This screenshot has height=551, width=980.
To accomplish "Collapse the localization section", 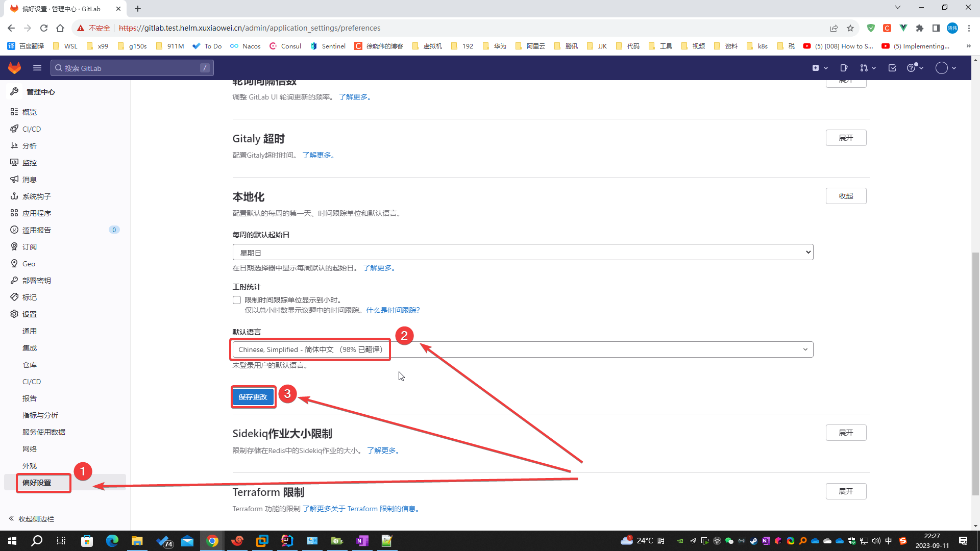I will (846, 196).
